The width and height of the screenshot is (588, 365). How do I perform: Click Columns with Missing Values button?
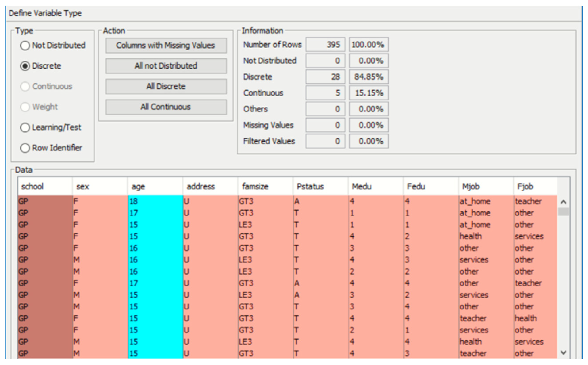coord(166,45)
